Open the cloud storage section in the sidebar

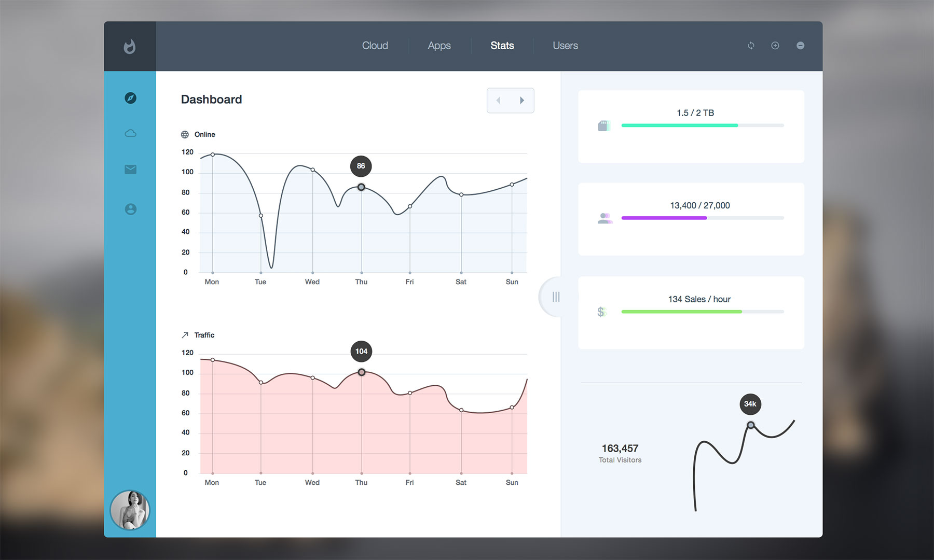point(130,133)
